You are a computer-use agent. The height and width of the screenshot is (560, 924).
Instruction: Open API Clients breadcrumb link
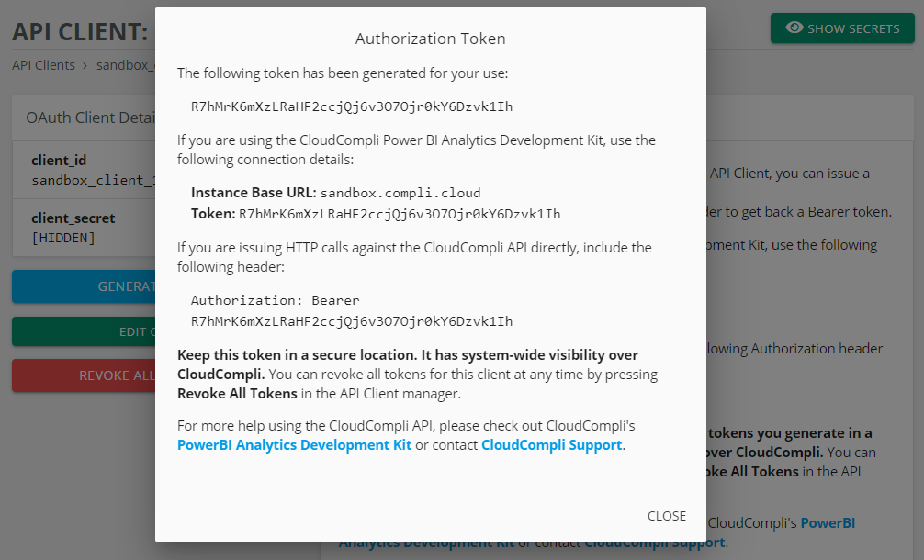pyautogui.click(x=43, y=65)
